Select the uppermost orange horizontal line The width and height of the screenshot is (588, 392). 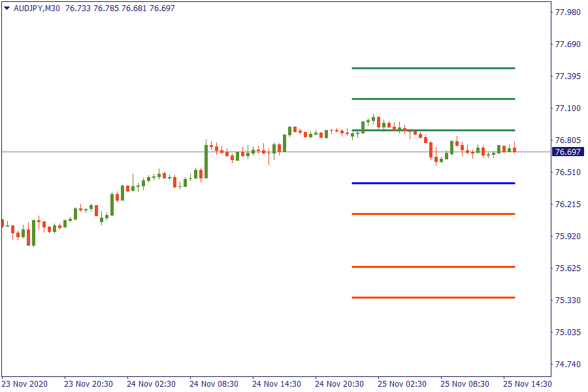point(433,214)
